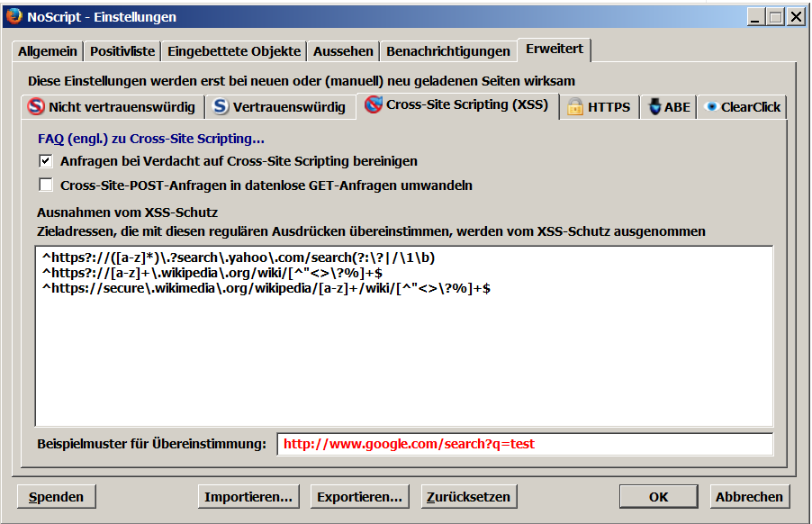Viewport: 812px width, 524px height.
Task: Click the Importieren... button
Action: click(x=248, y=497)
